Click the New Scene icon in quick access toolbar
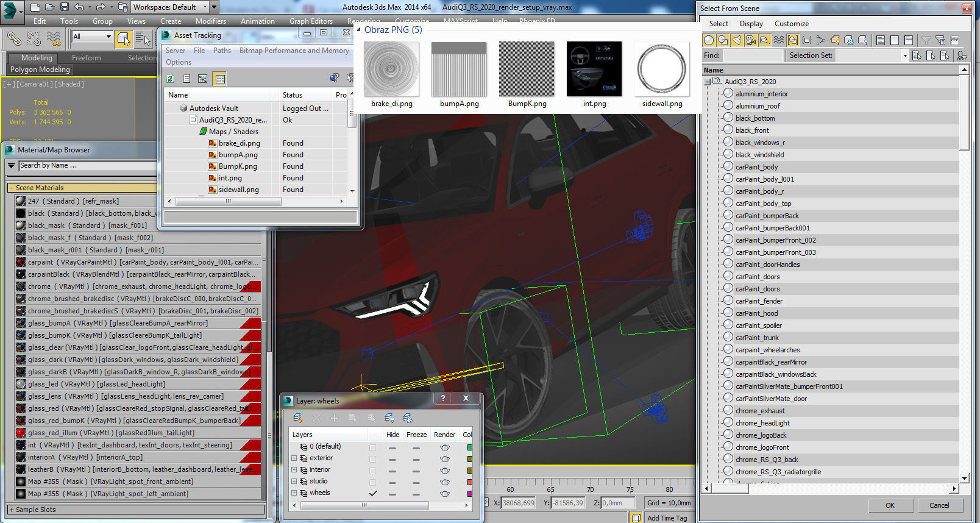The image size is (980, 523). pos(35,7)
